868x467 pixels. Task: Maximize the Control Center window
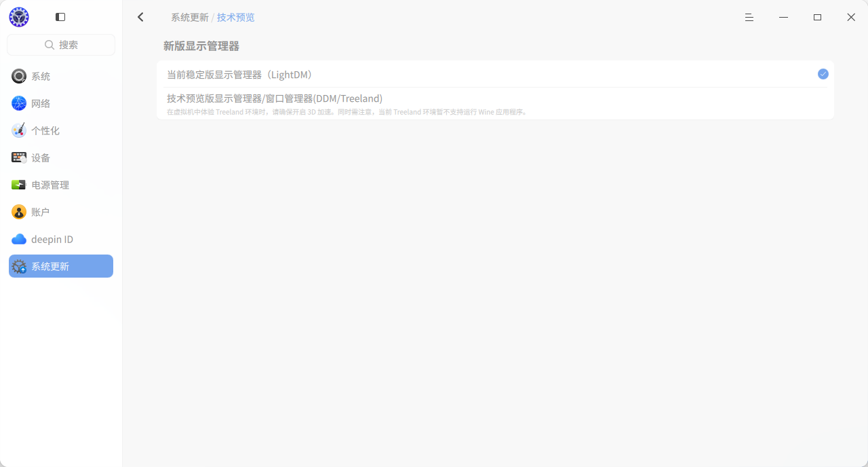[817, 18]
